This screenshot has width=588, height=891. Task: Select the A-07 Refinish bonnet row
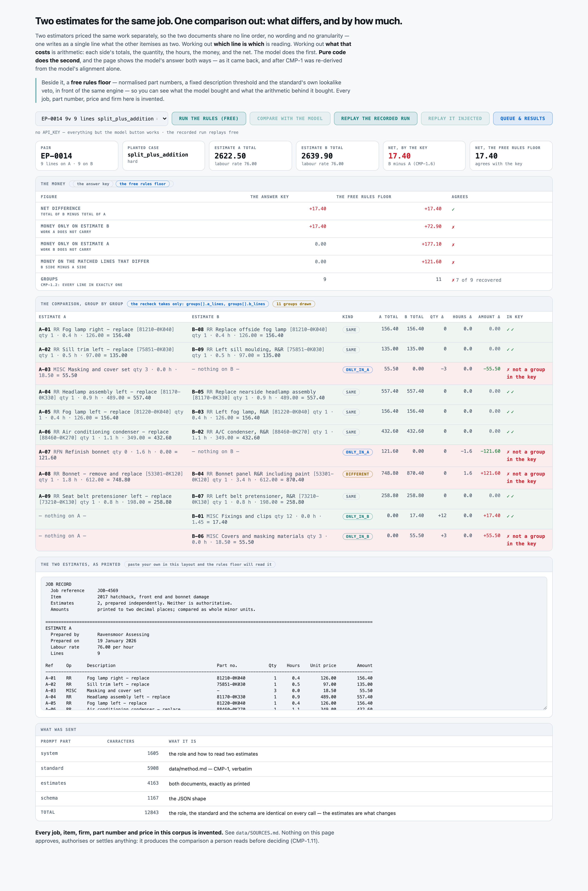click(x=294, y=456)
